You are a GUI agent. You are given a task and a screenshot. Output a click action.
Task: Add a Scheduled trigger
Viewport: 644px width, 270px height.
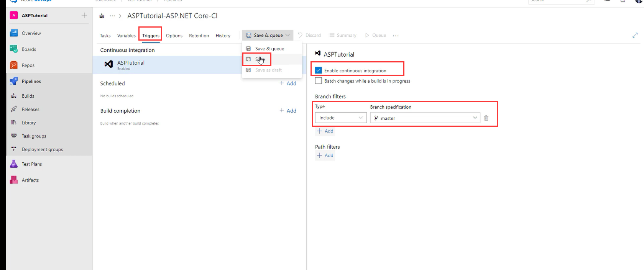click(x=288, y=83)
